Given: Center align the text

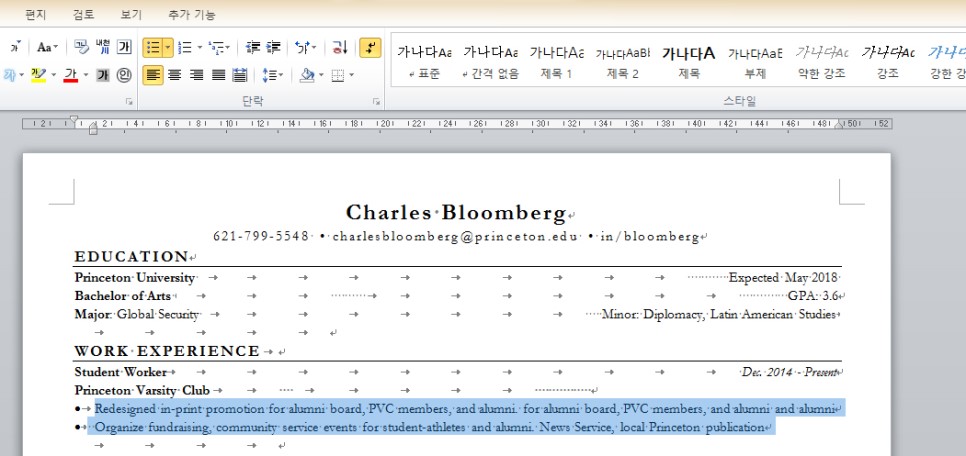Looking at the screenshot, I should click(175, 75).
